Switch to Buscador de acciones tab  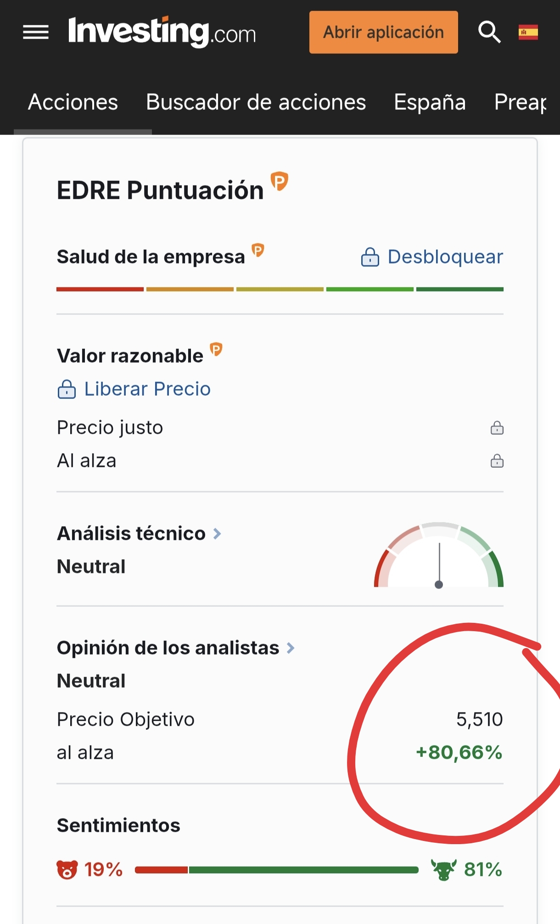256,102
